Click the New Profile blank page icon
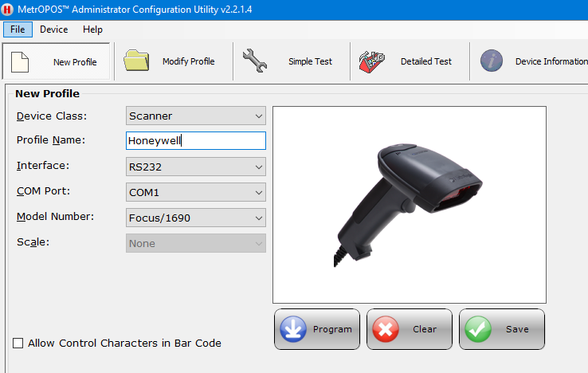Screen dimensions: 588x373 pyautogui.click(x=20, y=62)
